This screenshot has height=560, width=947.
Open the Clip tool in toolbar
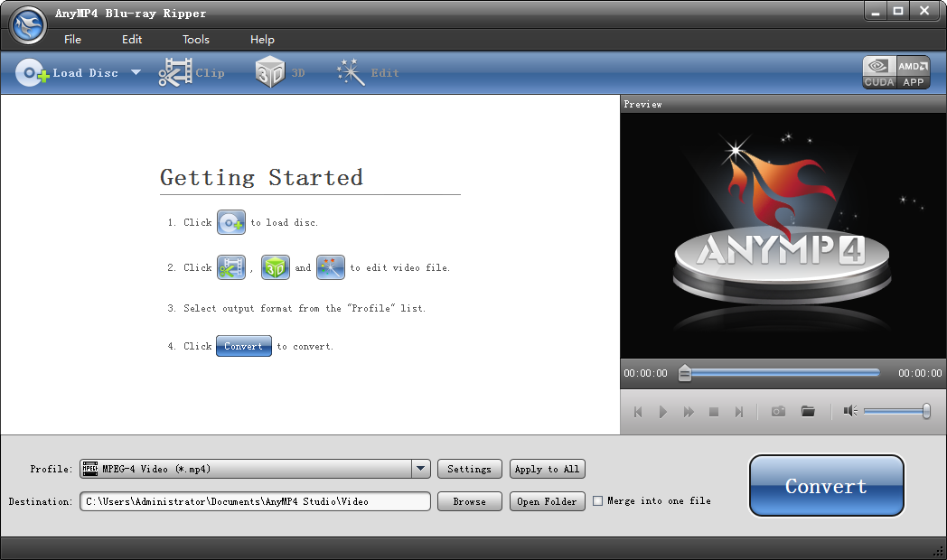coord(176,73)
